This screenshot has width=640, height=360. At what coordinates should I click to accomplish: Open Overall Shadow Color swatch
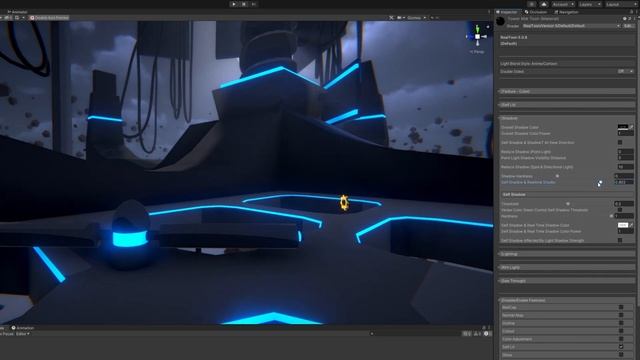[x=622, y=127]
